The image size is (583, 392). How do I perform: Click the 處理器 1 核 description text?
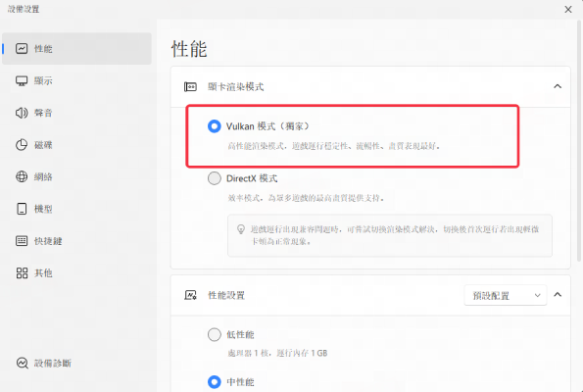tap(277, 353)
